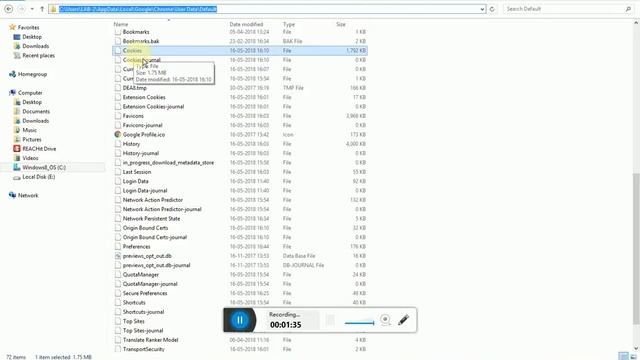Toggle the recorder webcam icon

pos(385,320)
